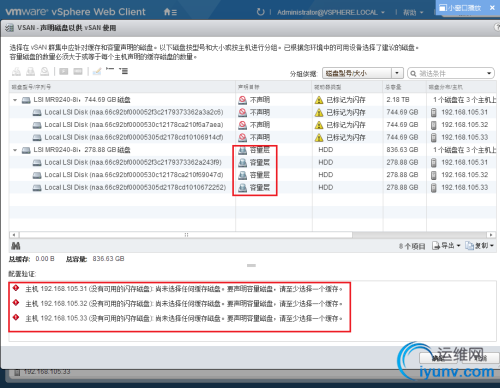Click the 836.63 GB group capacity cell
Screen dimensions: 500x388
click(402, 150)
